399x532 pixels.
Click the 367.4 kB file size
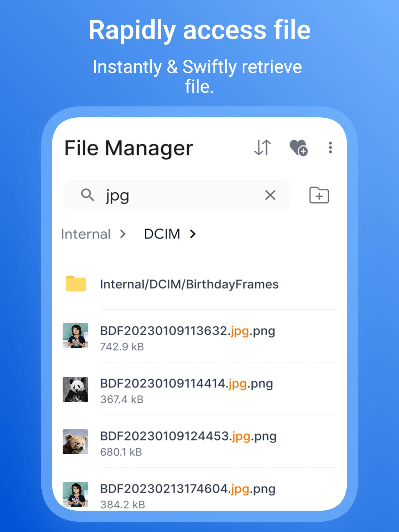pyautogui.click(x=122, y=400)
